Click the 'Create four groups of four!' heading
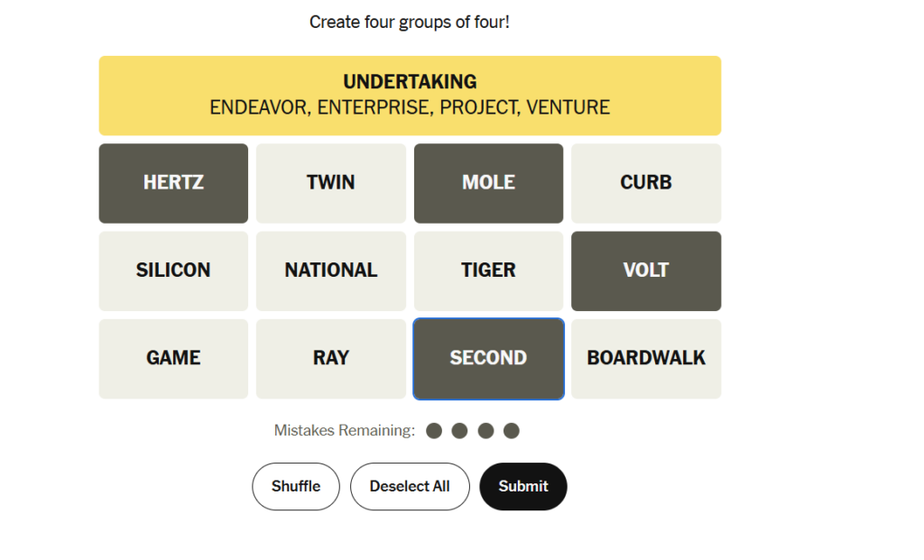Image resolution: width=924 pixels, height=560 pixels. 410,22
